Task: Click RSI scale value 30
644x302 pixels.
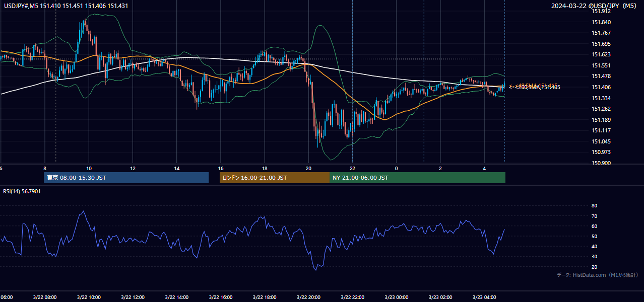Action: pos(594,257)
